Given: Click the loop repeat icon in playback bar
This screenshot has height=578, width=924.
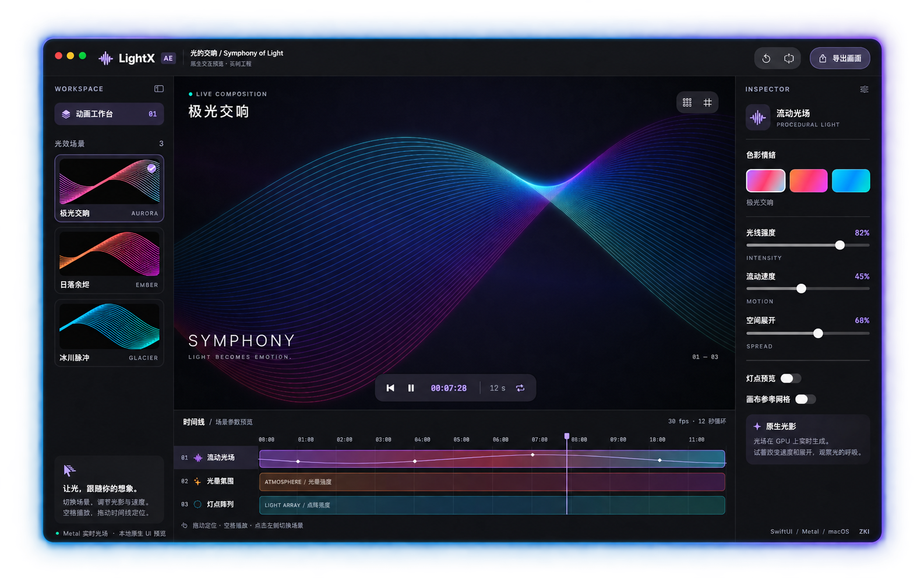Looking at the screenshot, I should coord(520,388).
